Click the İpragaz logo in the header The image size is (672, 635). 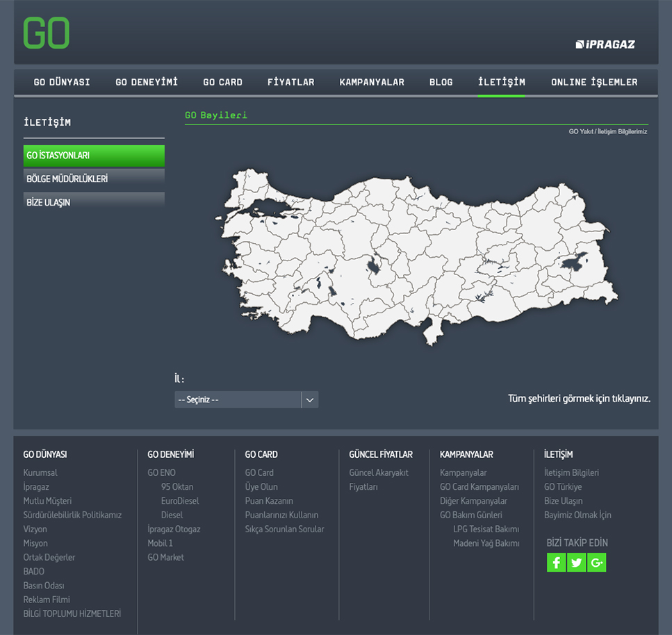[x=605, y=44]
